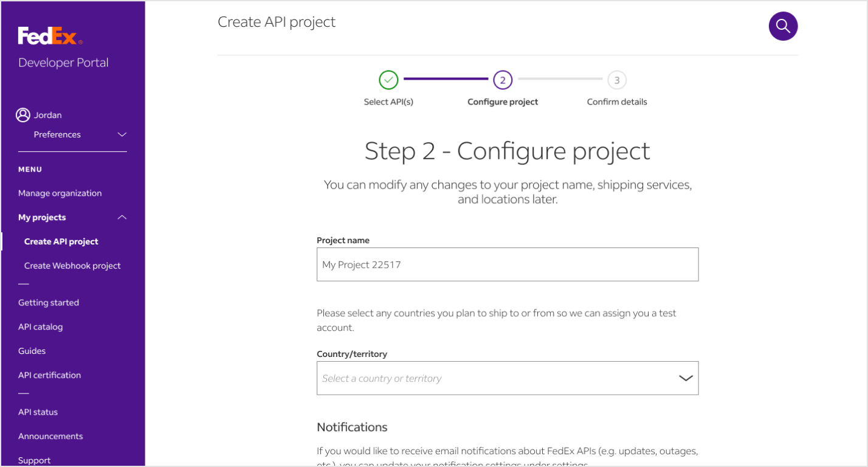The image size is (868, 467).
Task: Select Create Webhook project
Action: [72, 266]
